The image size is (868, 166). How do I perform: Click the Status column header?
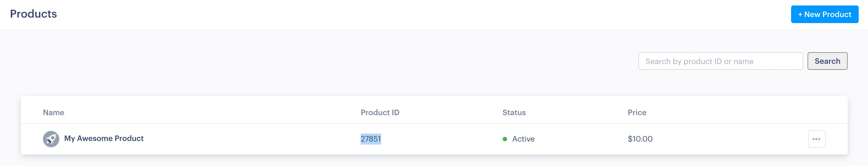click(514, 112)
